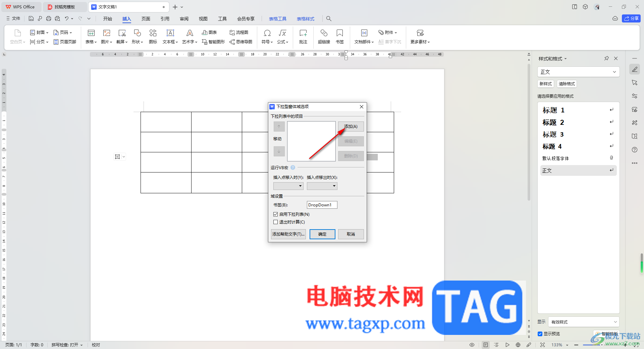
Task: Add a comment annotation
Action: click(x=303, y=37)
